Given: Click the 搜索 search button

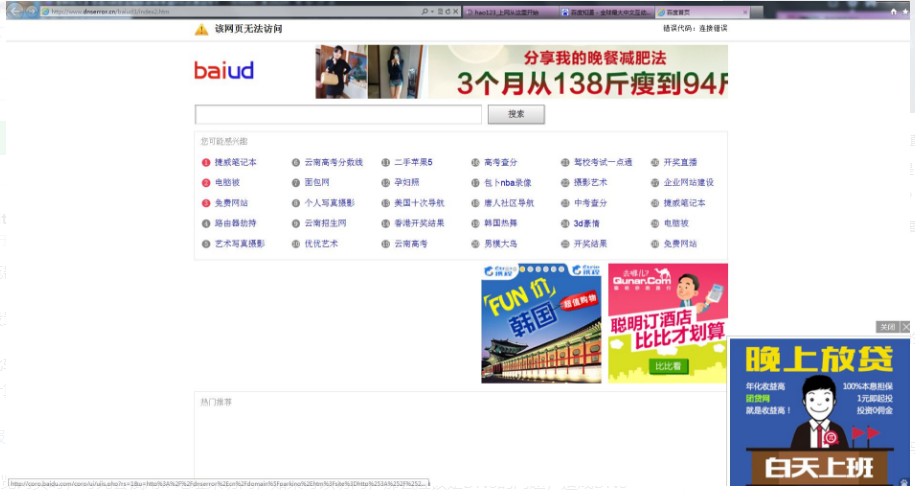Looking at the screenshot, I should (516, 114).
